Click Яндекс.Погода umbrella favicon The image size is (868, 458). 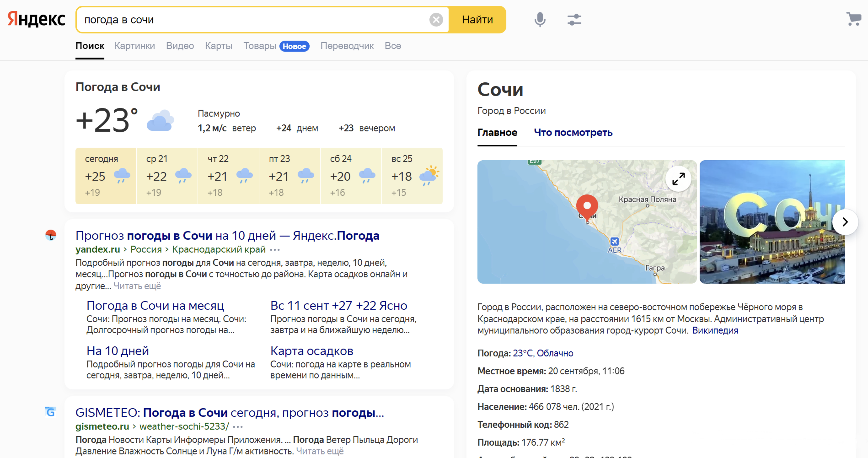pos(51,235)
